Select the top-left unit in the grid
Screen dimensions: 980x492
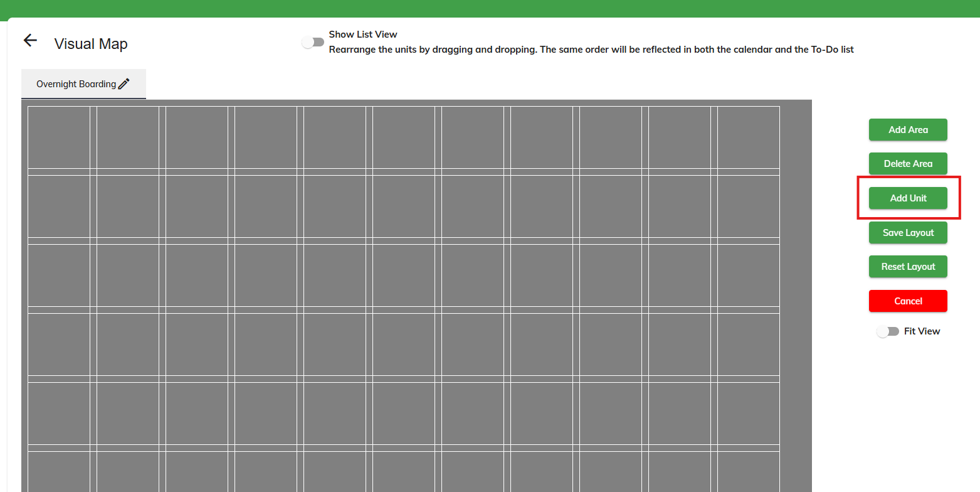point(59,138)
